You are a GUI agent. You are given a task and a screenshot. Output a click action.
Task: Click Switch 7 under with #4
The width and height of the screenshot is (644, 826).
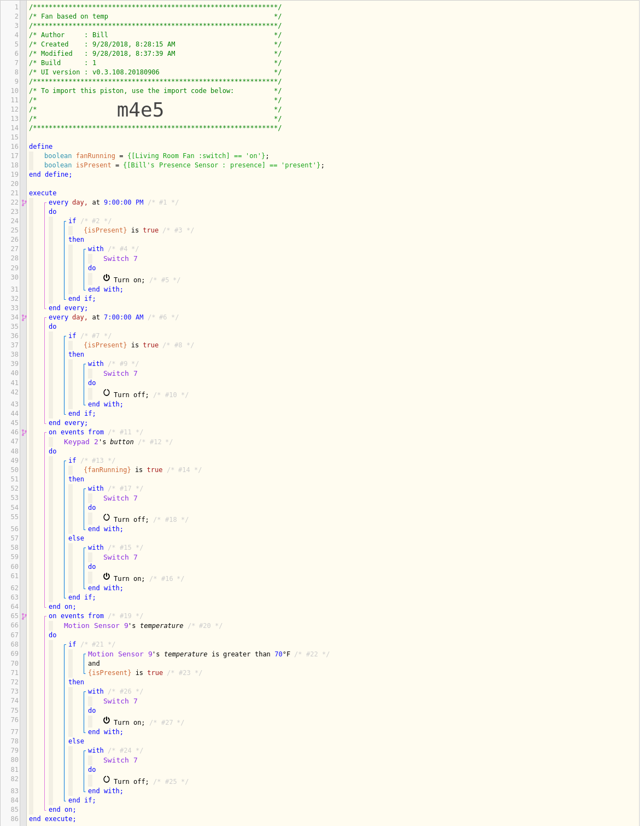(x=120, y=259)
